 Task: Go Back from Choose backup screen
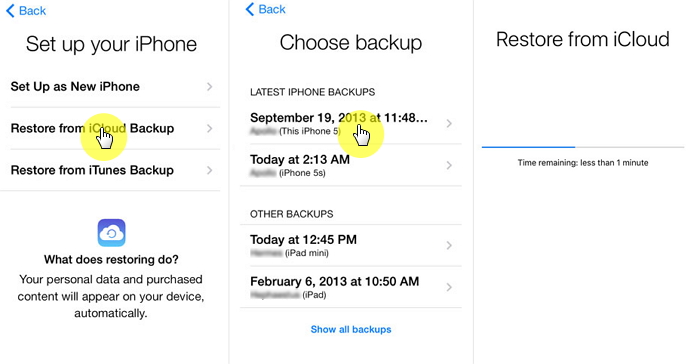click(x=266, y=9)
